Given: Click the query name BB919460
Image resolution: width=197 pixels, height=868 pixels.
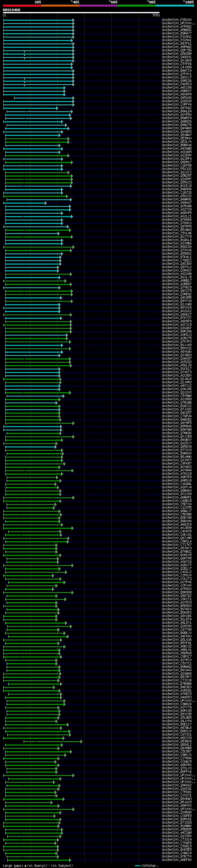Looking at the screenshot, I should (11, 10).
